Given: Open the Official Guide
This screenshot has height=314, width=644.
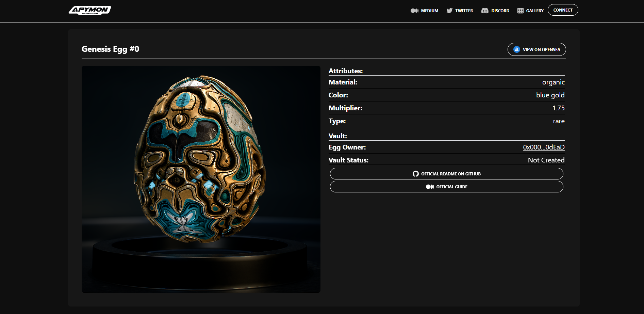Looking at the screenshot, I should tap(446, 187).
